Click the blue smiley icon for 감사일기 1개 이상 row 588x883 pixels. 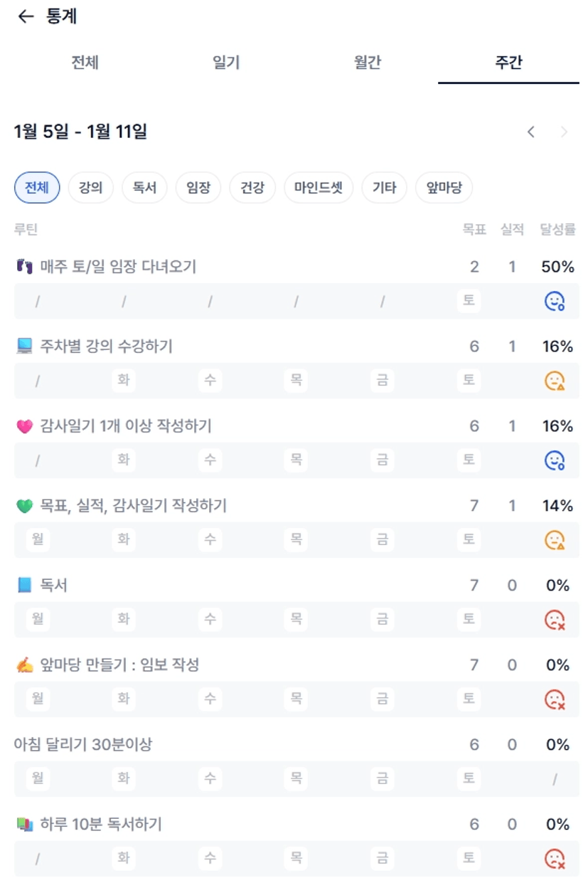tap(554, 461)
